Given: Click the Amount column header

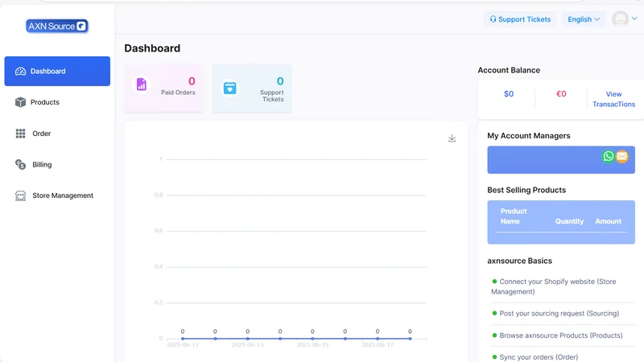Looking at the screenshot, I should (x=609, y=221).
